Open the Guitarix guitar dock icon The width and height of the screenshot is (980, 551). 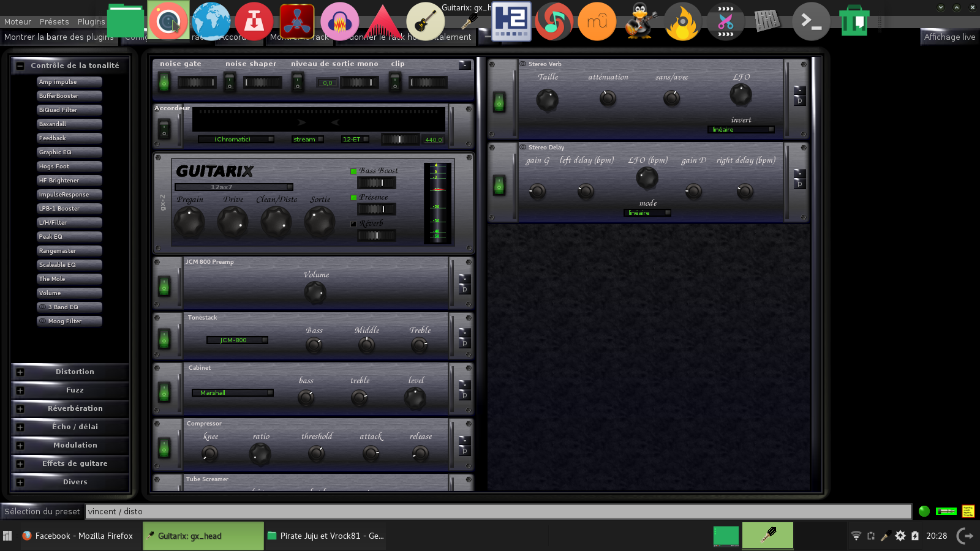pyautogui.click(x=426, y=21)
